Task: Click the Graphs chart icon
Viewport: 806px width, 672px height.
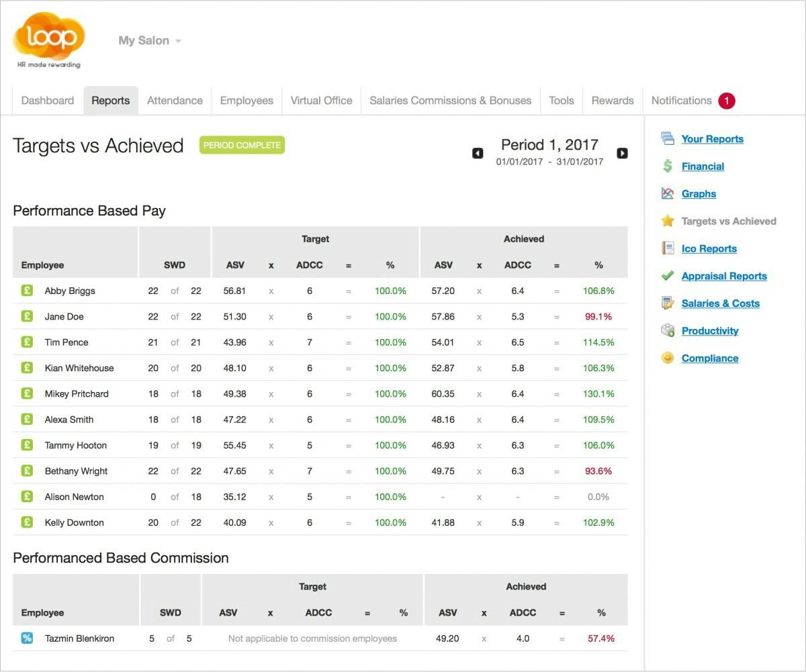Action: click(667, 194)
